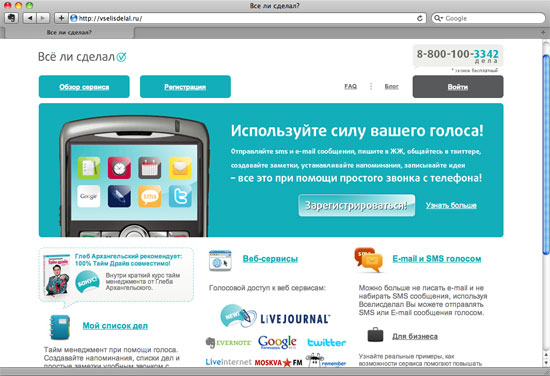Select the Все ли сделал? browser tab
Viewport: 550px width, 376px height.
click(x=69, y=32)
